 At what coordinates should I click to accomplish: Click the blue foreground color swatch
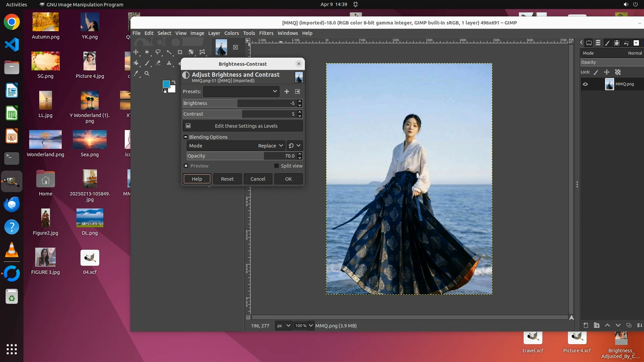click(166, 84)
